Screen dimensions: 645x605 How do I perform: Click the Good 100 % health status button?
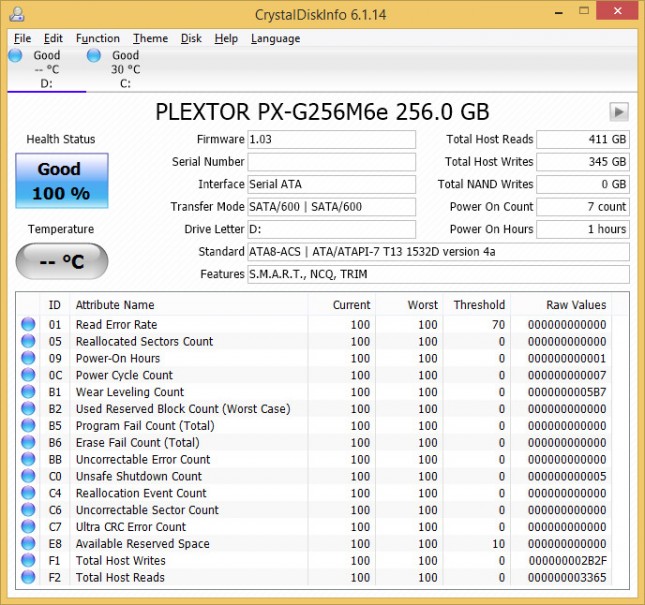pyautogui.click(x=62, y=181)
